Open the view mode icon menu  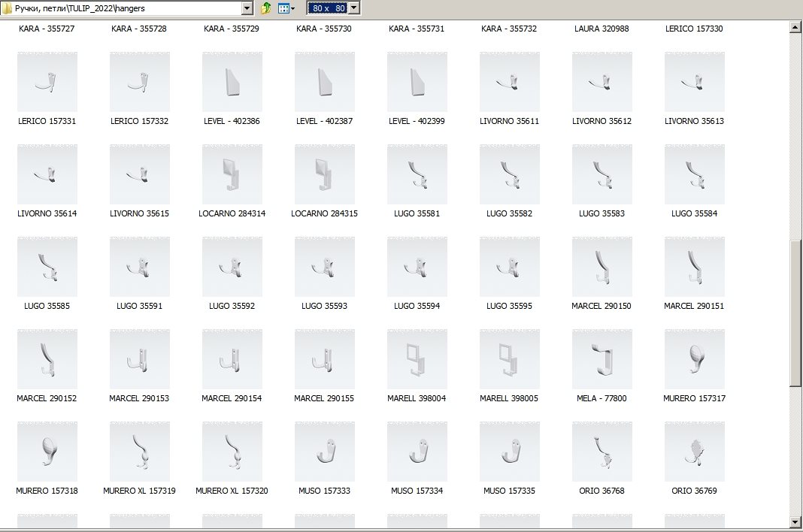286,8
